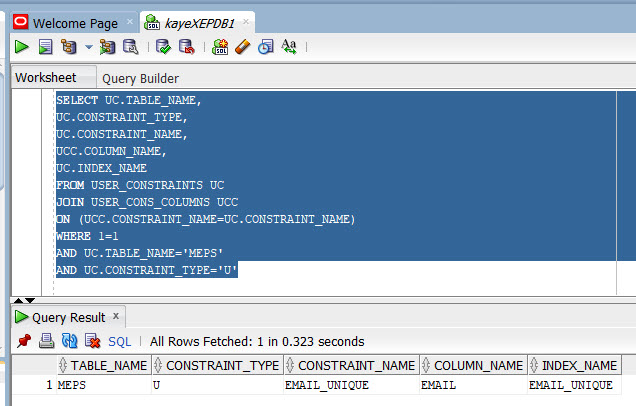Close the Welcome Page tab
This screenshot has width=636, height=406.
[129, 21]
